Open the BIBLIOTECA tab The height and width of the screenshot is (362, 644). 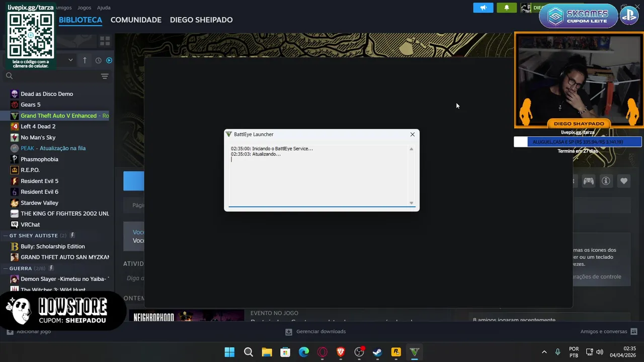[80, 20]
